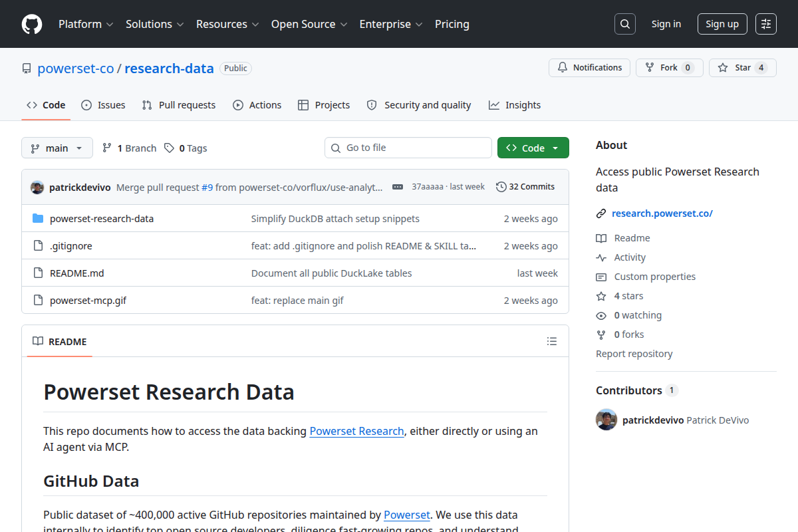Open the patrickdevivo contributor profile name
The width and height of the screenshot is (798, 532).
coord(653,420)
